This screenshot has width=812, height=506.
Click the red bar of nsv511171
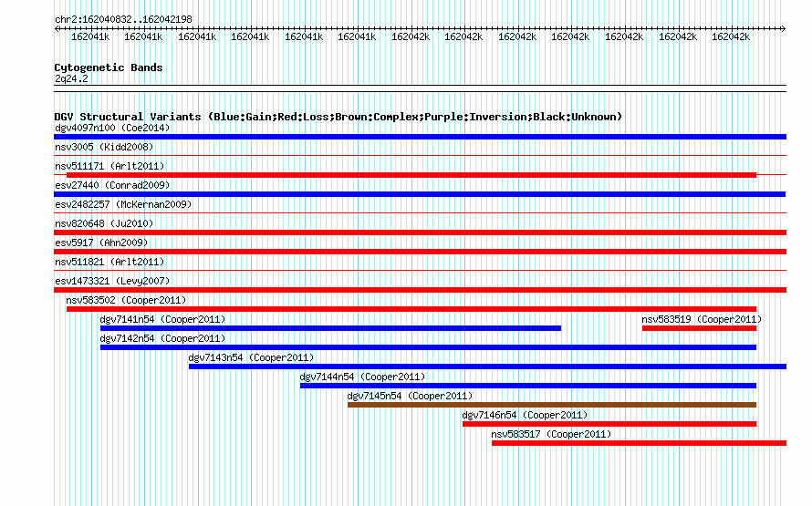(411, 175)
